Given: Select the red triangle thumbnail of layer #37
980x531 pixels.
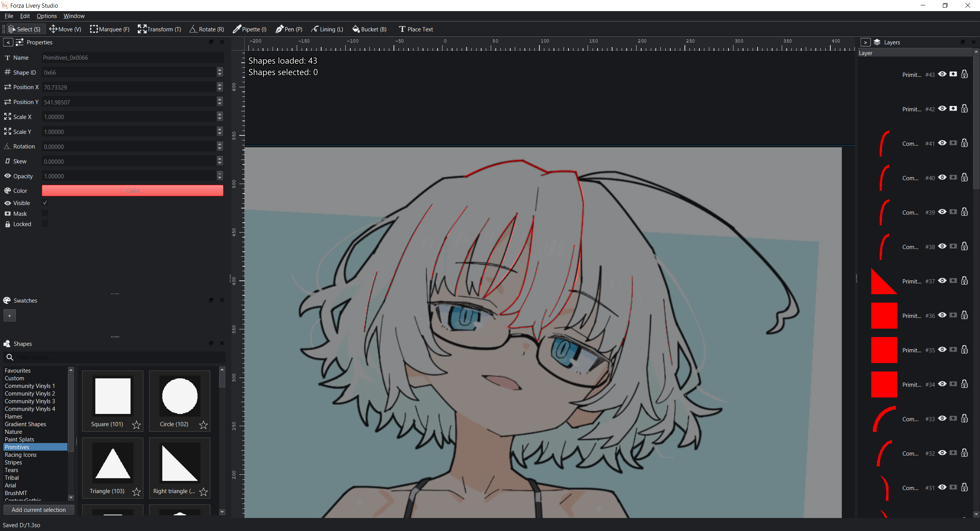Looking at the screenshot, I should (884, 281).
